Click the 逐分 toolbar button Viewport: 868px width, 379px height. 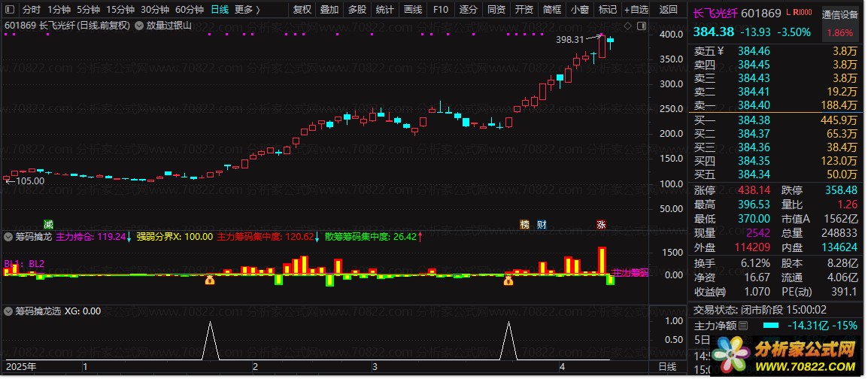tap(469, 10)
